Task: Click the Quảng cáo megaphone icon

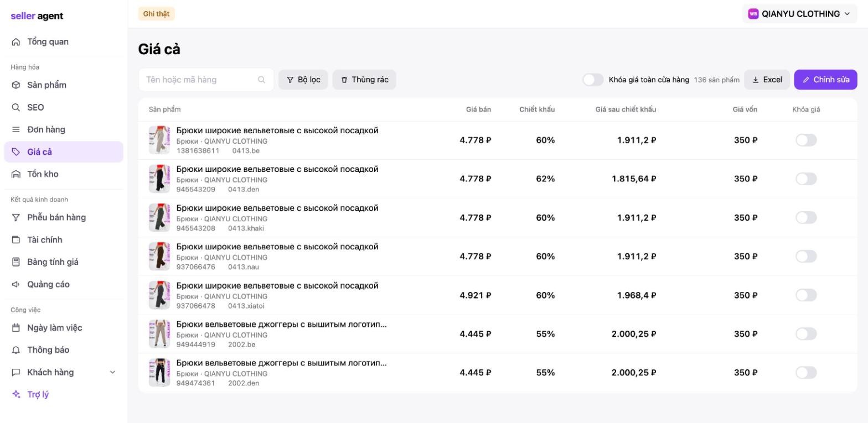Action: coord(16,284)
